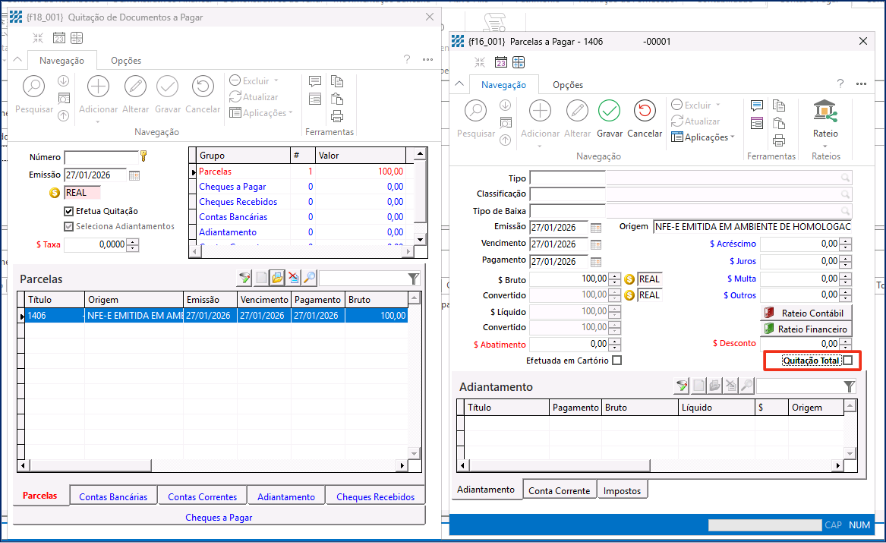Click the key icon next to Número field

144,156
